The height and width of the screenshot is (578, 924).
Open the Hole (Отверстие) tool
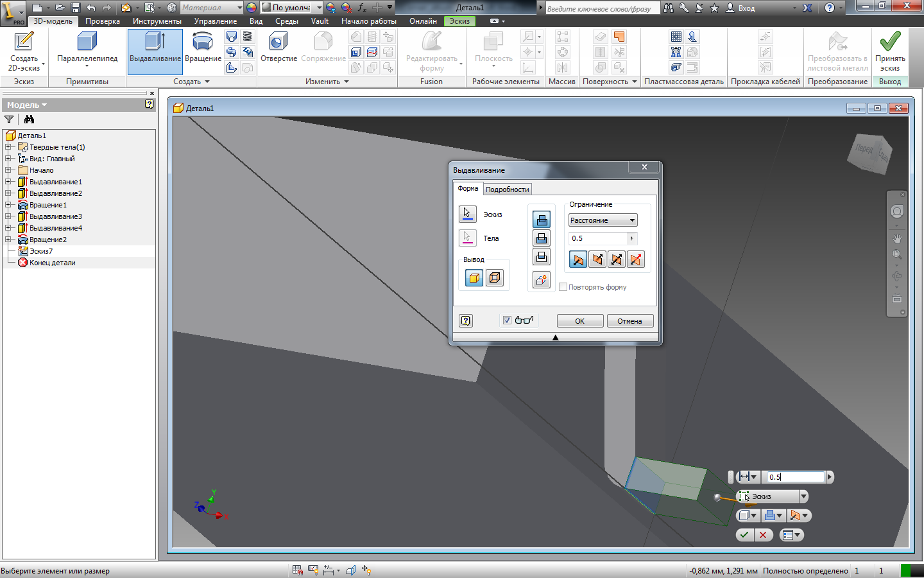[x=278, y=48]
